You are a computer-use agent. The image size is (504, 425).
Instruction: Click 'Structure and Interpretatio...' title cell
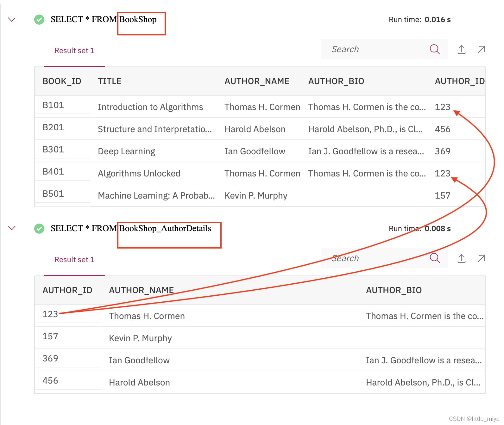[155, 129]
